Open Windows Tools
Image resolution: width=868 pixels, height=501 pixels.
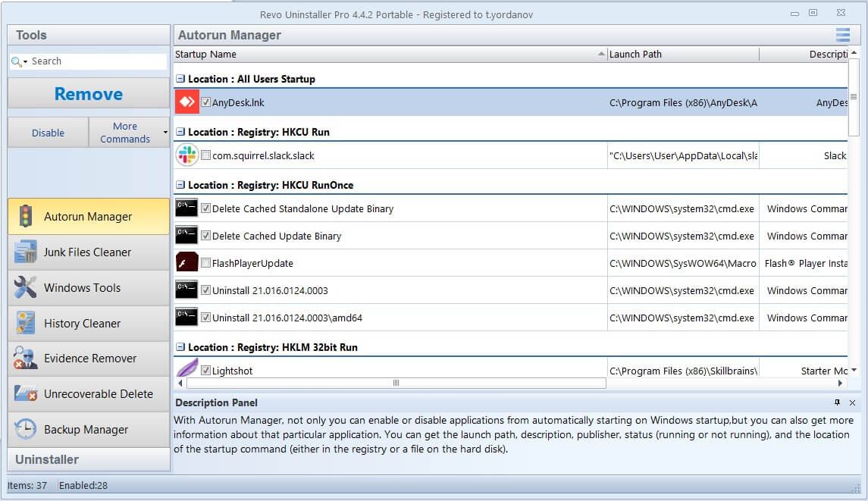click(89, 287)
